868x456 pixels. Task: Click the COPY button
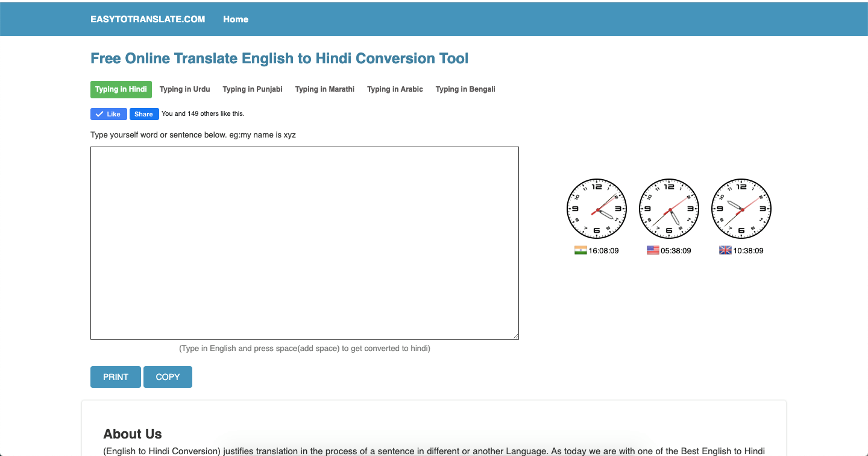point(168,377)
